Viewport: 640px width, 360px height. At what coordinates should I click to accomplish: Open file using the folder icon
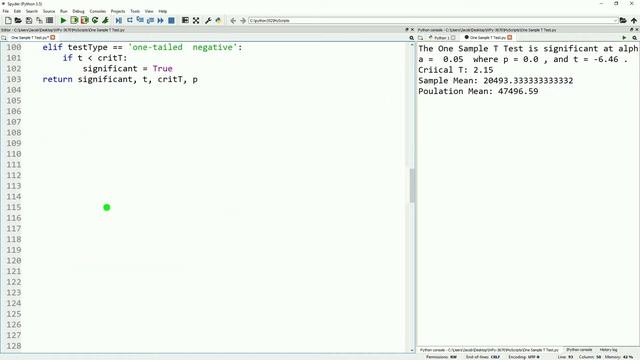[18, 20]
